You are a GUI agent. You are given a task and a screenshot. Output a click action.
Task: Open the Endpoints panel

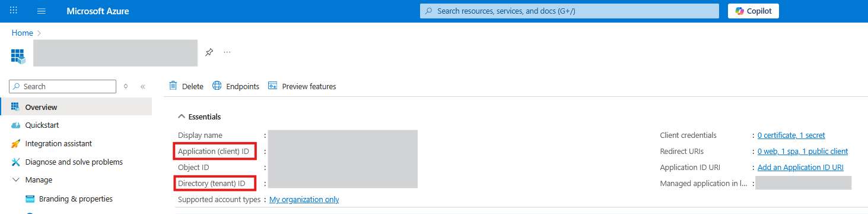click(x=236, y=86)
